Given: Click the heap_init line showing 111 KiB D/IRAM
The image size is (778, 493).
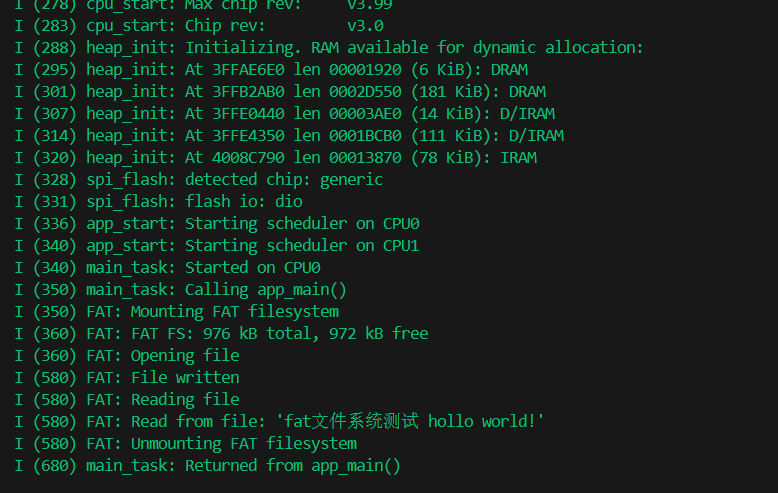Looking at the screenshot, I should click(x=288, y=136).
